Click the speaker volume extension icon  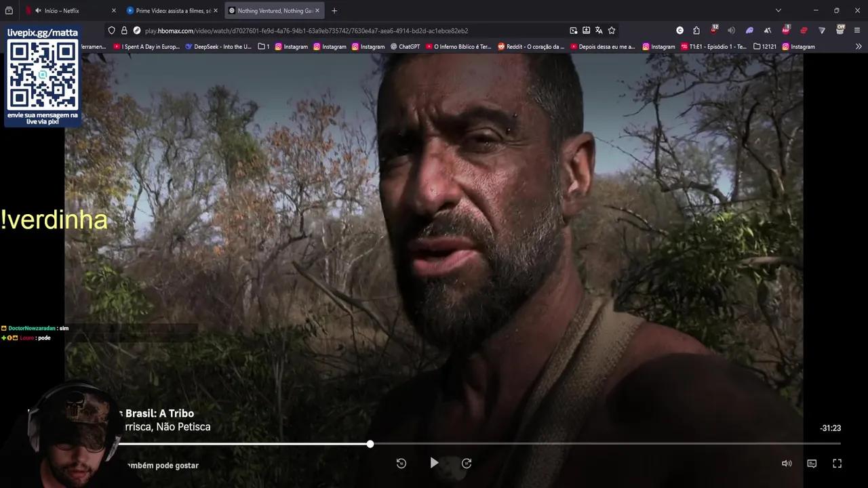click(731, 30)
